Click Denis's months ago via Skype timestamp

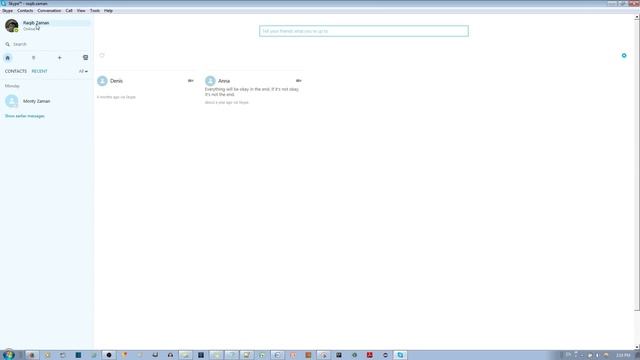[116, 97]
